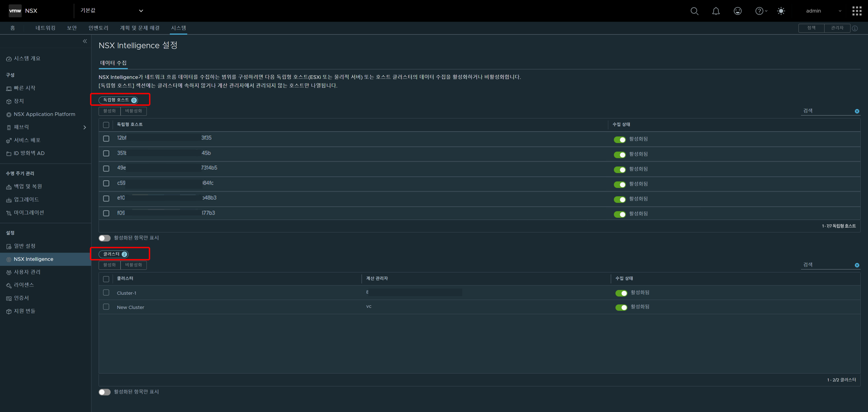Click 비활성화 button above standalone hosts table
Screen dimensions: 868x412
(x=133, y=111)
